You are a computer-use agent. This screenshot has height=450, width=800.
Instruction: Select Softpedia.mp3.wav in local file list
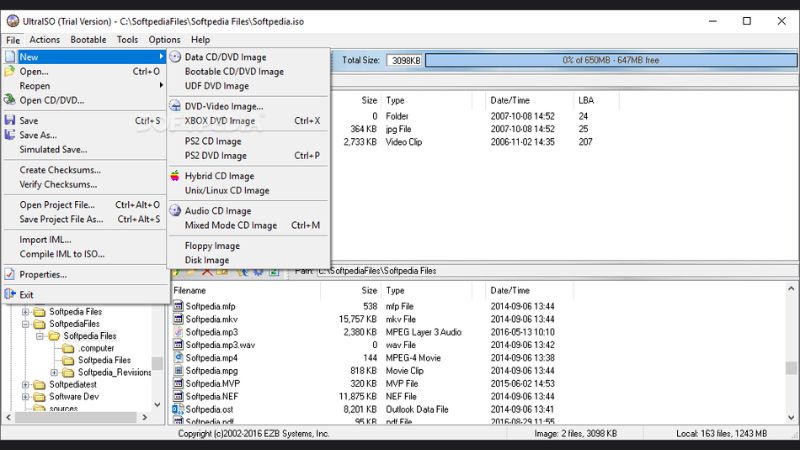pos(220,345)
